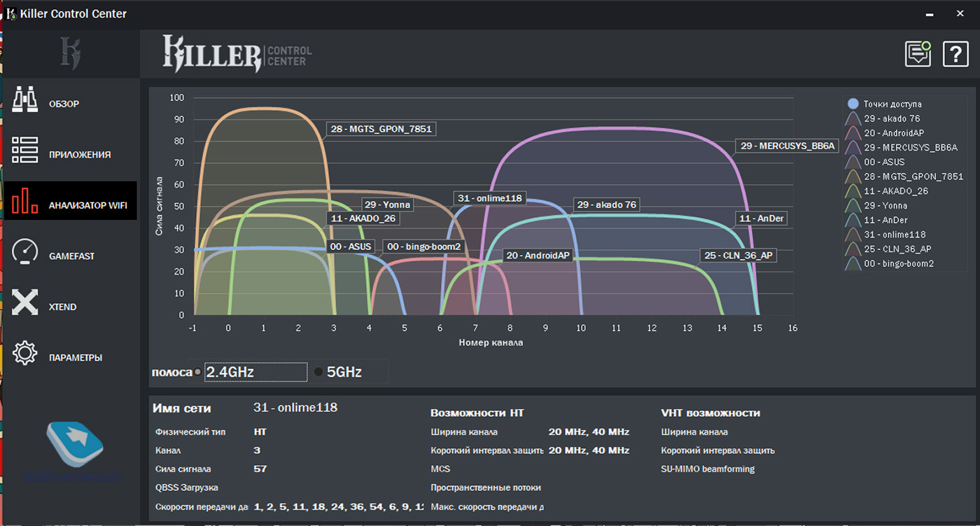This screenshot has height=526, width=980.
Task: Click legend swatch for 25 - CLN_36_AP
Action: (x=853, y=249)
